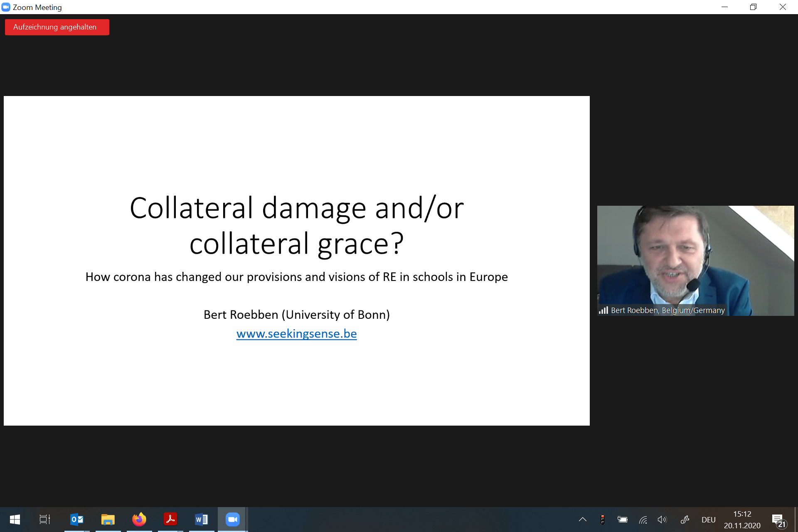The height and width of the screenshot is (532, 798).
Task: Switch to Firefox browser in the taskbar
Action: 139,520
